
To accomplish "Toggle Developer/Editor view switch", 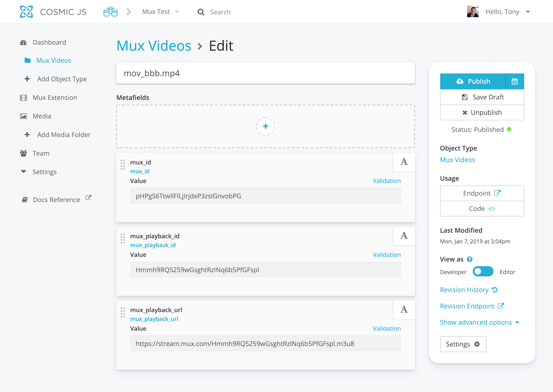I will (x=483, y=272).
